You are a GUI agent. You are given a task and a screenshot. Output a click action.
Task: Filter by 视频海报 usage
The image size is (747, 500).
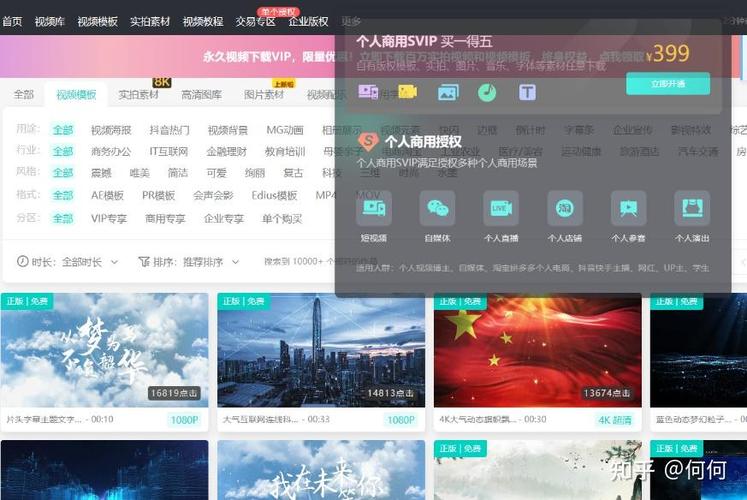coord(111,130)
